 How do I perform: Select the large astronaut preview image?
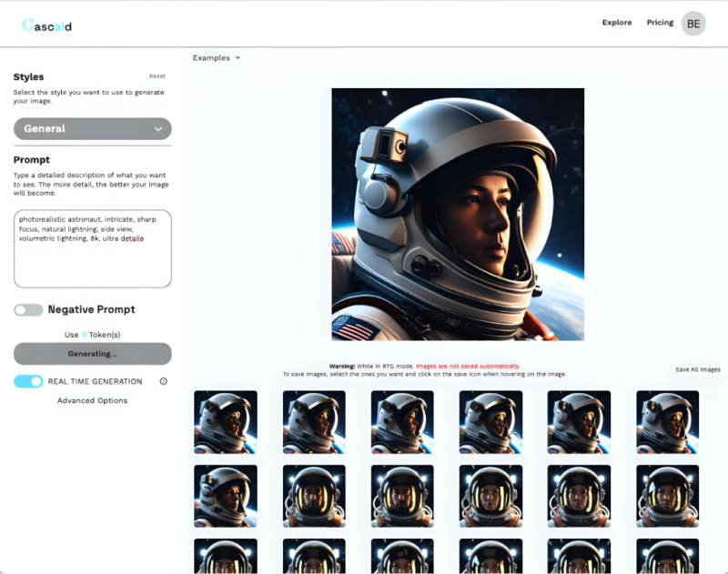pyautogui.click(x=458, y=214)
